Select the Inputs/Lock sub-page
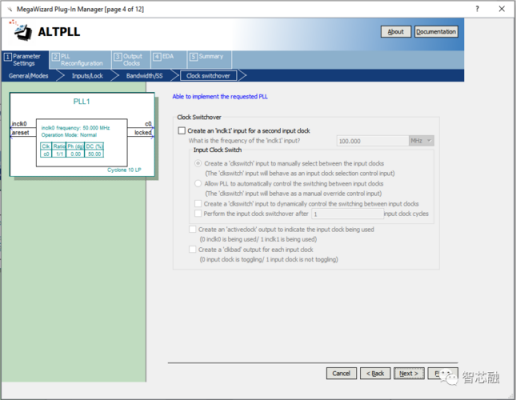Image resolution: width=516 pixels, height=400 pixels. click(87, 76)
